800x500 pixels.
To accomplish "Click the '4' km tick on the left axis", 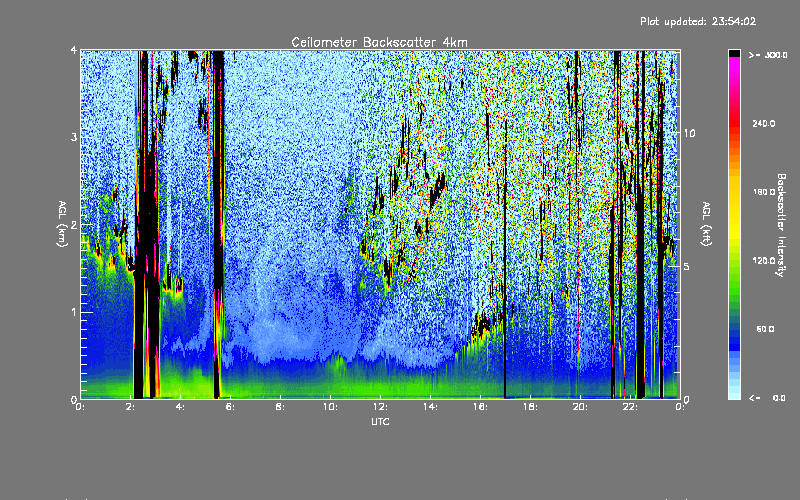I will [74, 50].
